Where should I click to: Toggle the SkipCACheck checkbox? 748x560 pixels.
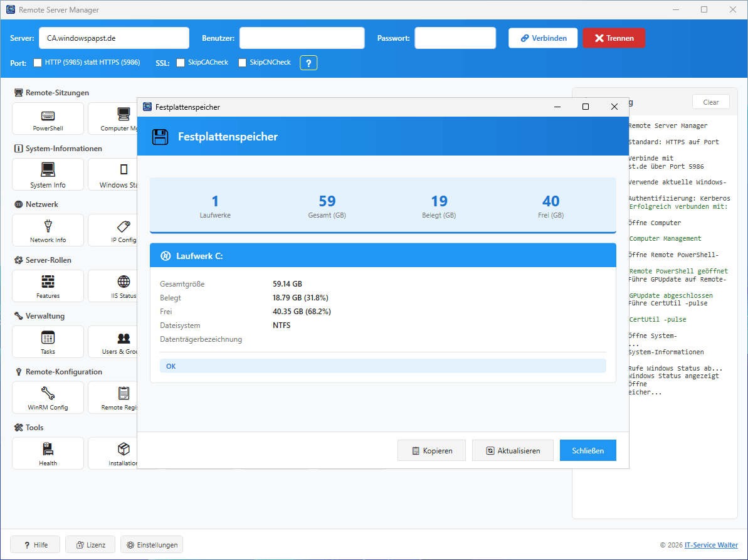[x=181, y=63]
